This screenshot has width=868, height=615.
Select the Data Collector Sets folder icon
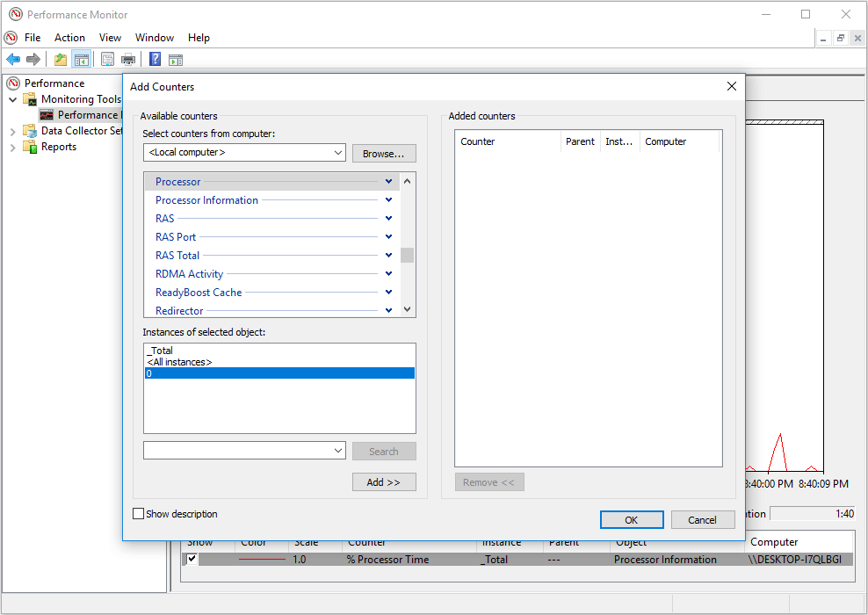tap(30, 131)
